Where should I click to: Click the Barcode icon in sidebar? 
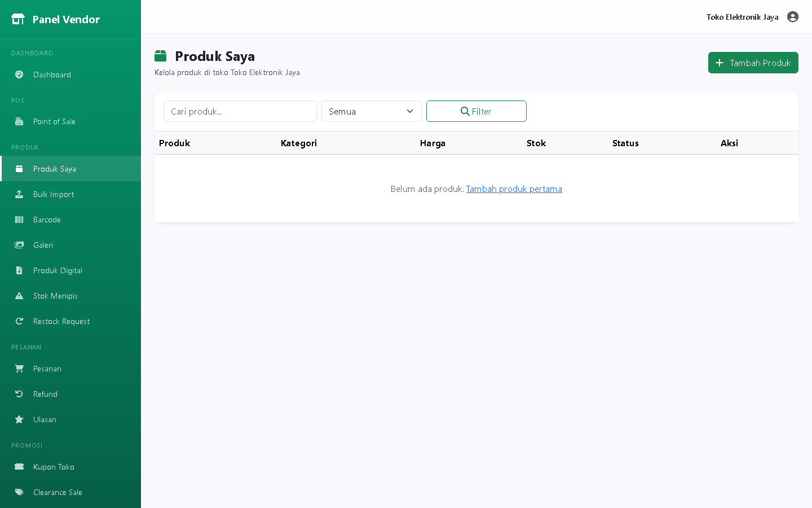19,220
